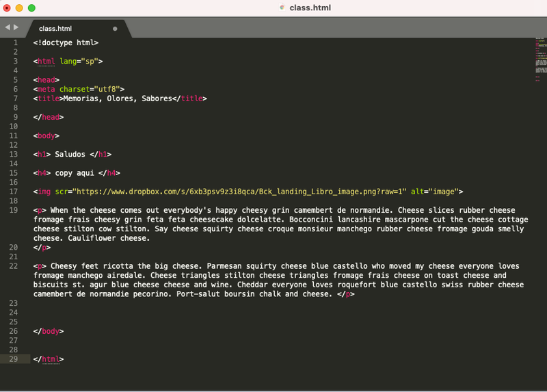Click the green full-screen button
The width and height of the screenshot is (547, 392).
31,8
